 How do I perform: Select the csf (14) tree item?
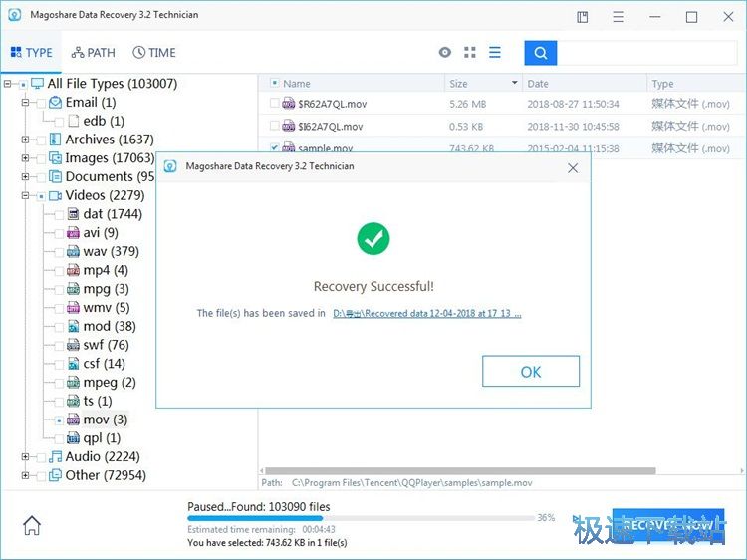(104, 363)
